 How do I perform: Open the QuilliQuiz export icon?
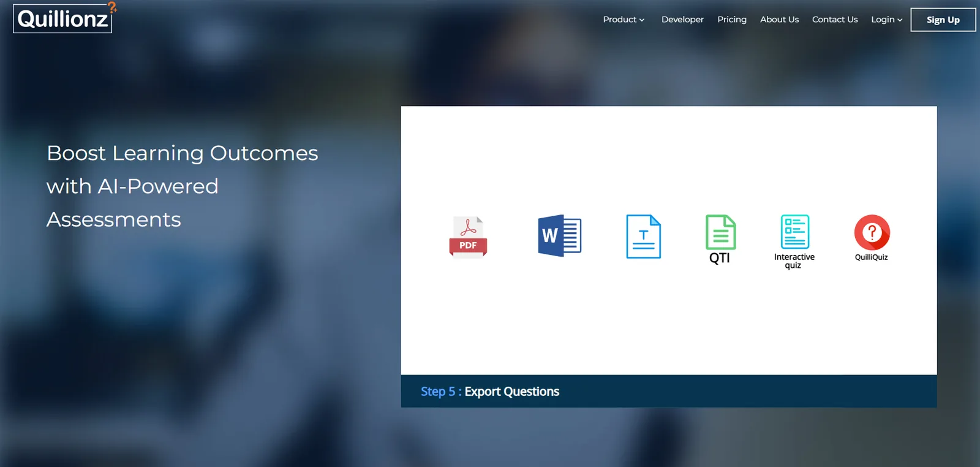(x=872, y=238)
